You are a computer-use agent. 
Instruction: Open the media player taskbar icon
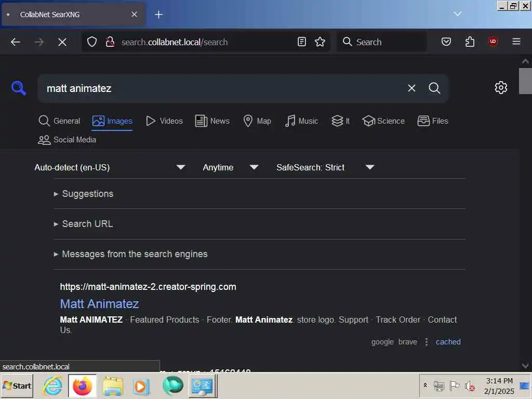point(141,386)
